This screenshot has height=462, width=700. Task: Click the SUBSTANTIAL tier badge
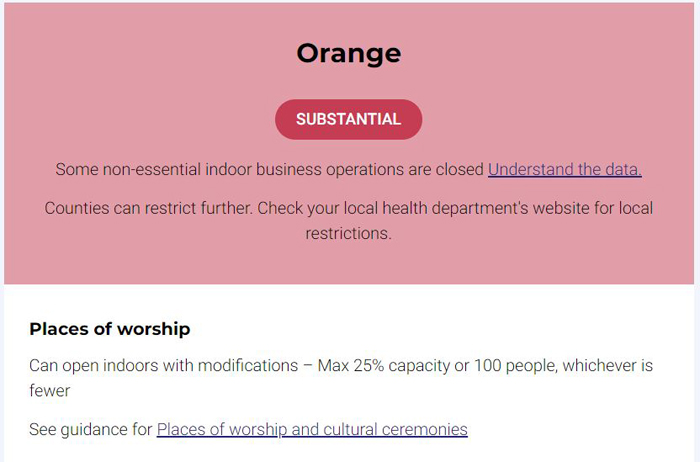(x=349, y=119)
